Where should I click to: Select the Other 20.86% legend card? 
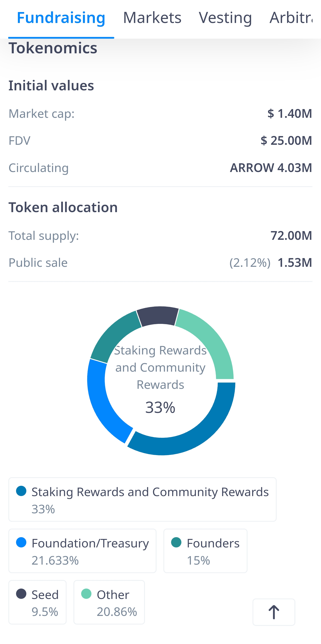(109, 602)
